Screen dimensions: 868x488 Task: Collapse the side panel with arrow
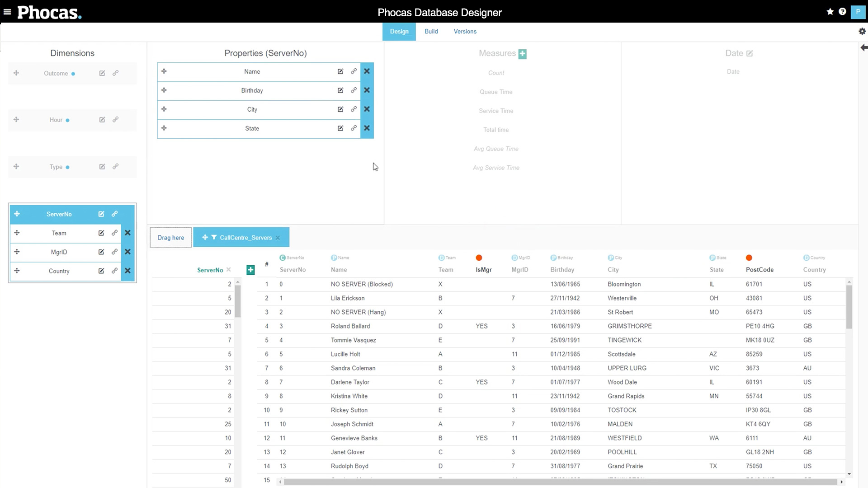(863, 47)
